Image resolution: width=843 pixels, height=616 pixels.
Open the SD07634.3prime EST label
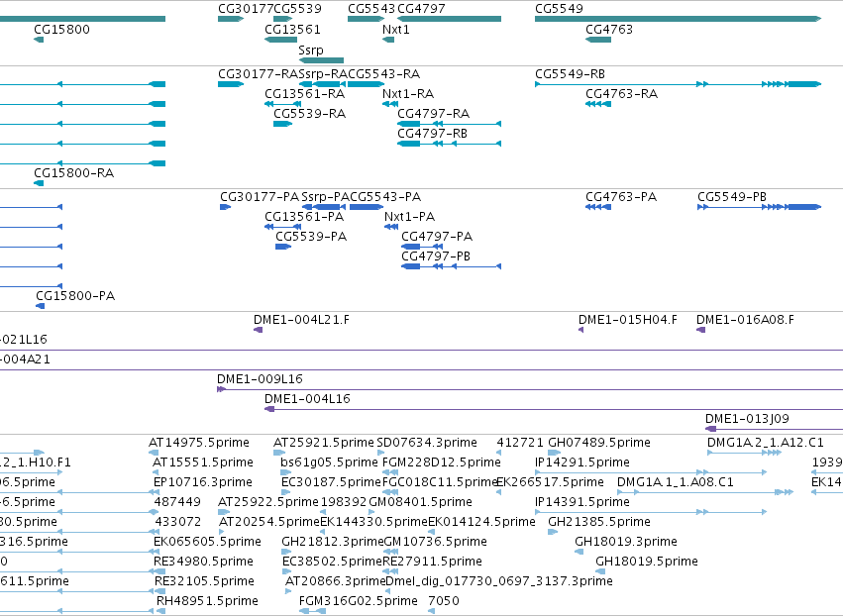pyautogui.click(x=427, y=443)
